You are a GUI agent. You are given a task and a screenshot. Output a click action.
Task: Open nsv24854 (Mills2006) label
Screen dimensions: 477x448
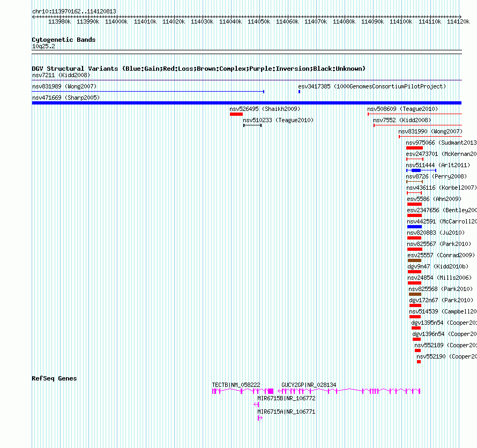tap(439, 278)
